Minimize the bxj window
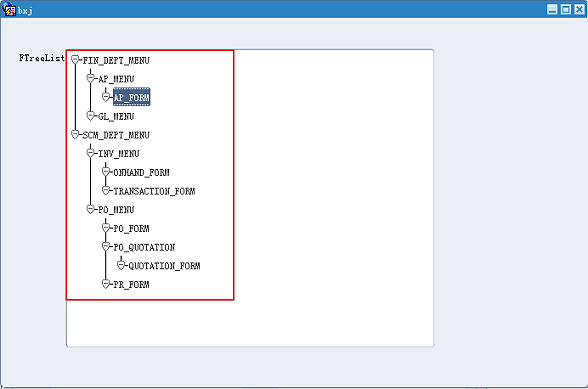Viewport: 588px width, 389px height. coord(552,9)
